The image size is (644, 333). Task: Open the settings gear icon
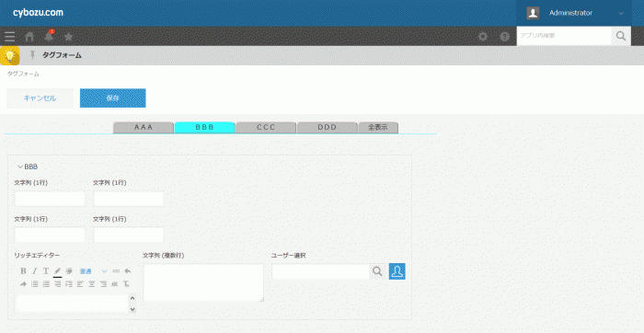click(x=483, y=37)
